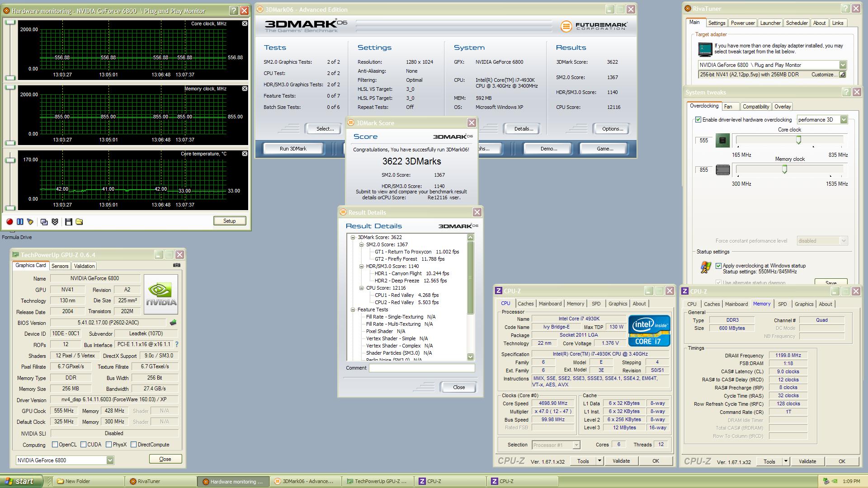
Task: Open the Tools dropdown arrow in left CPU-Z
Action: (599, 461)
